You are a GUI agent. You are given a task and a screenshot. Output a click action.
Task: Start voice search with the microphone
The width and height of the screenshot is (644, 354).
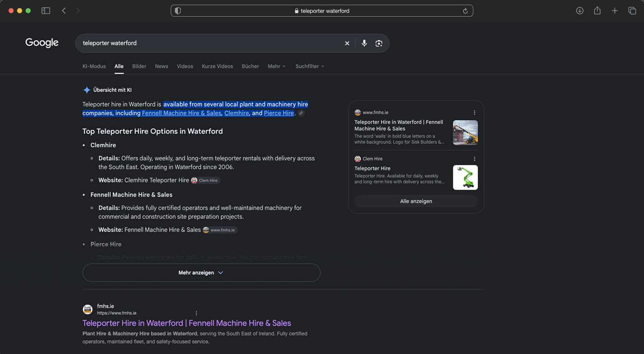click(x=364, y=43)
